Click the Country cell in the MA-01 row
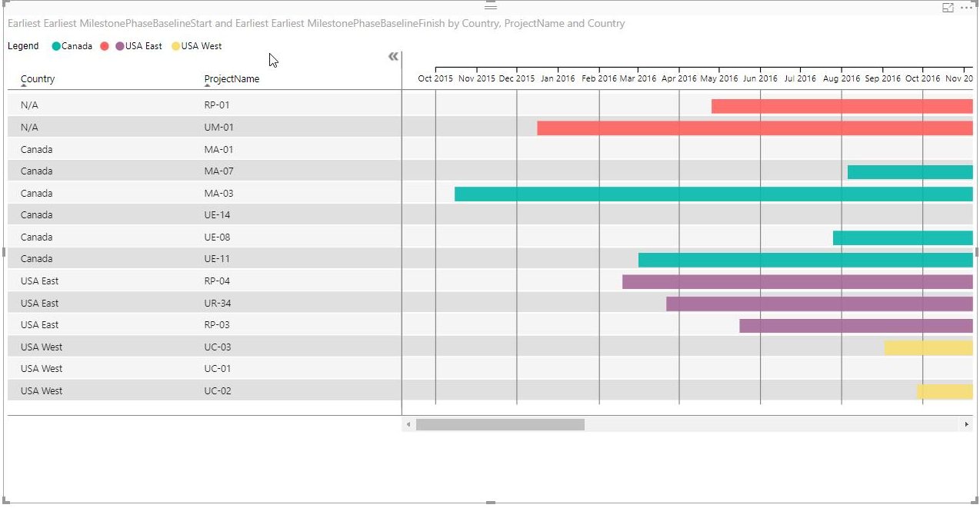 point(37,149)
